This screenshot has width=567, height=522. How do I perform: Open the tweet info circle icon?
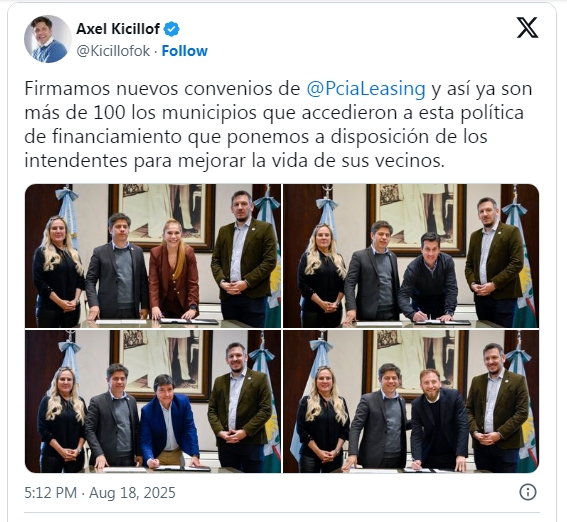[528, 492]
